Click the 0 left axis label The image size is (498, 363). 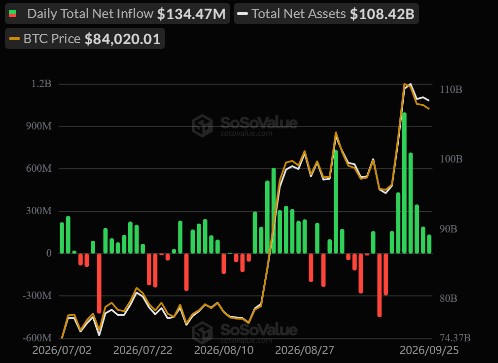(49, 253)
